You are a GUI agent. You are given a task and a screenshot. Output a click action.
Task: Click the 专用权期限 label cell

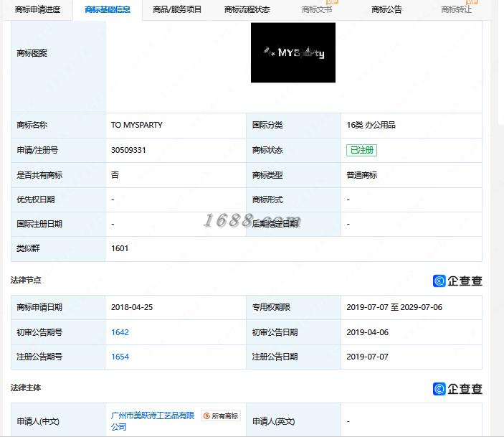pyautogui.click(x=293, y=307)
